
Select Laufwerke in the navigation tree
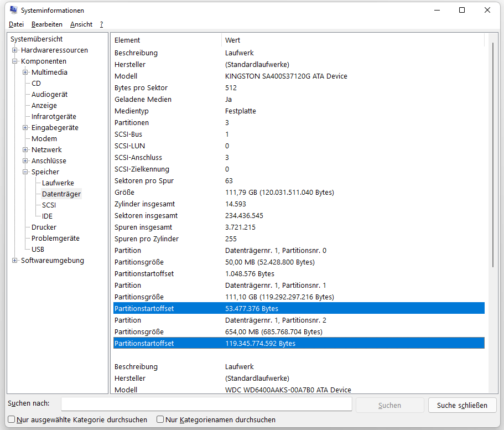click(x=58, y=183)
